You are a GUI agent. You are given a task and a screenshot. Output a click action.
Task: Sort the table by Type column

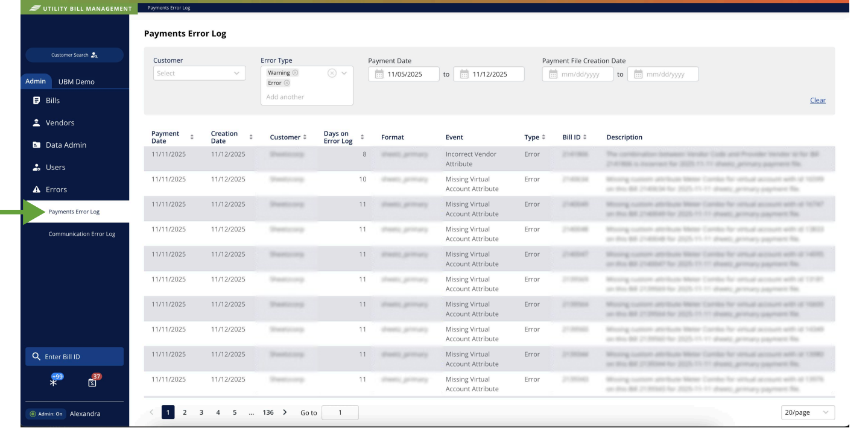[544, 137]
